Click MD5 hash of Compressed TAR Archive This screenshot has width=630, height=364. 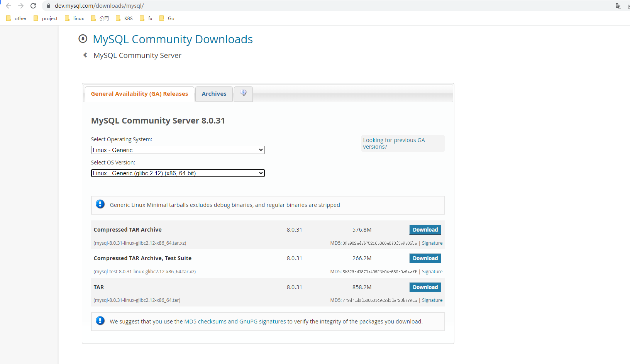tap(379, 243)
